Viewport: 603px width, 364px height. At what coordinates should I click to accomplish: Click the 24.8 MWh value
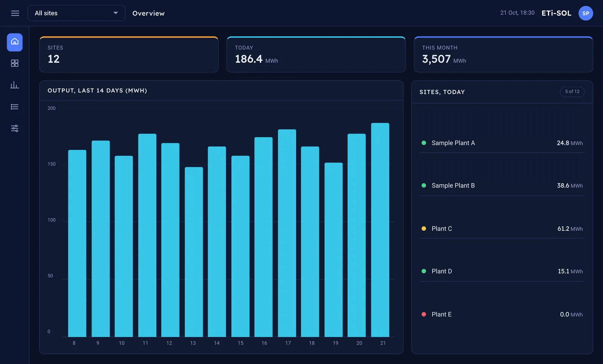570,143
